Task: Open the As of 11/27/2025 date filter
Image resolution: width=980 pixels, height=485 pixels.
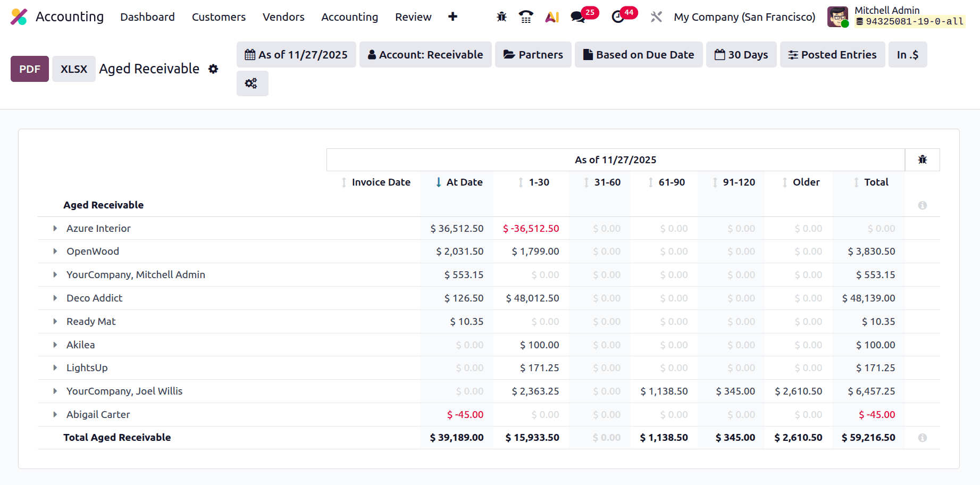Action: point(296,55)
